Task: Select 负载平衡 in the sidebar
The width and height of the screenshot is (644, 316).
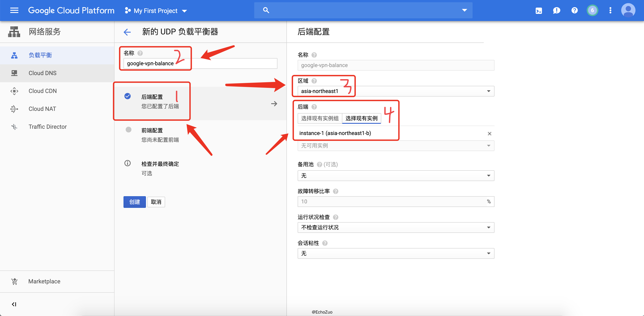Action: pyautogui.click(x=57, y=55)
